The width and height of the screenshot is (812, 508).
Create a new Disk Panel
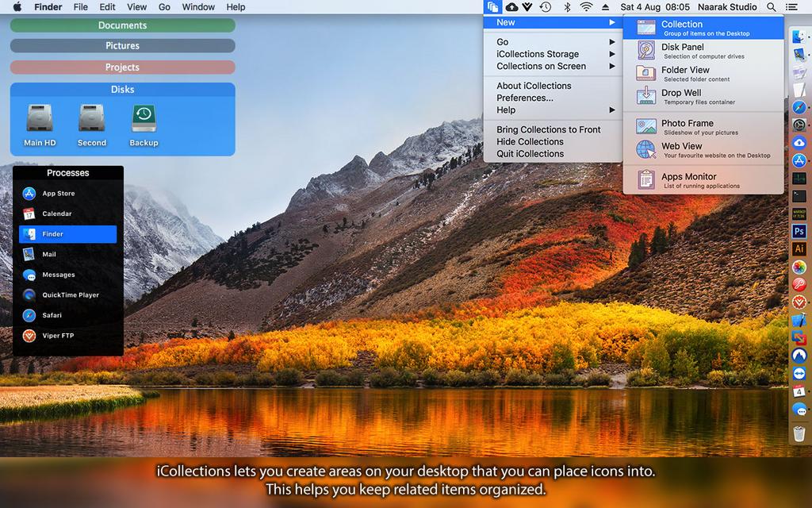(703, 51)
